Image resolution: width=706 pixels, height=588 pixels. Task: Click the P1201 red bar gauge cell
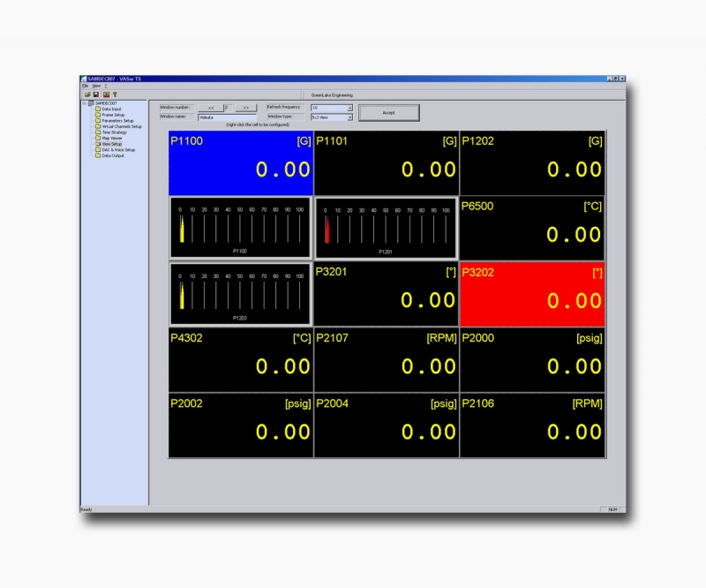[386, 229]
